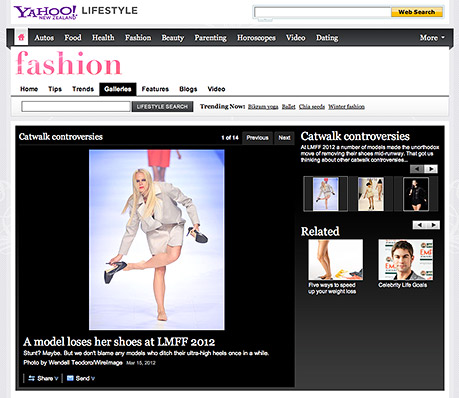Screen dimensions: 459x398
Task: Switch to the fashion Video tab
Action: click(x=216, y=89)
